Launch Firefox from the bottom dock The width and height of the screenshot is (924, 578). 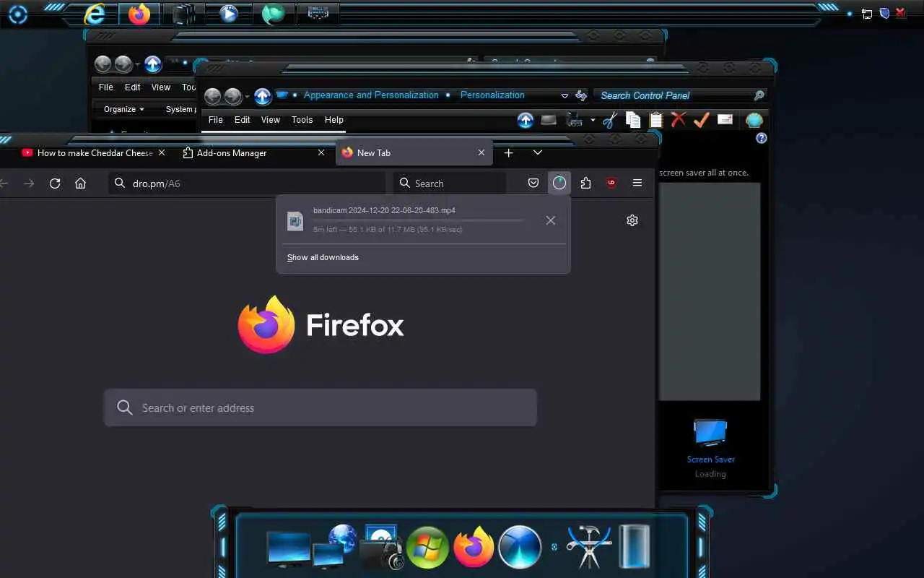[474, 548]
